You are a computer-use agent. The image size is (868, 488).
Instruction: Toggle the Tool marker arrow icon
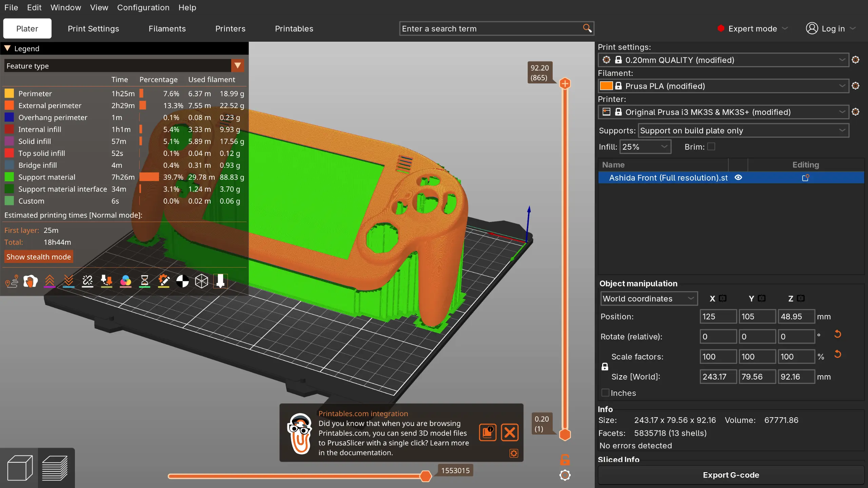220,281
